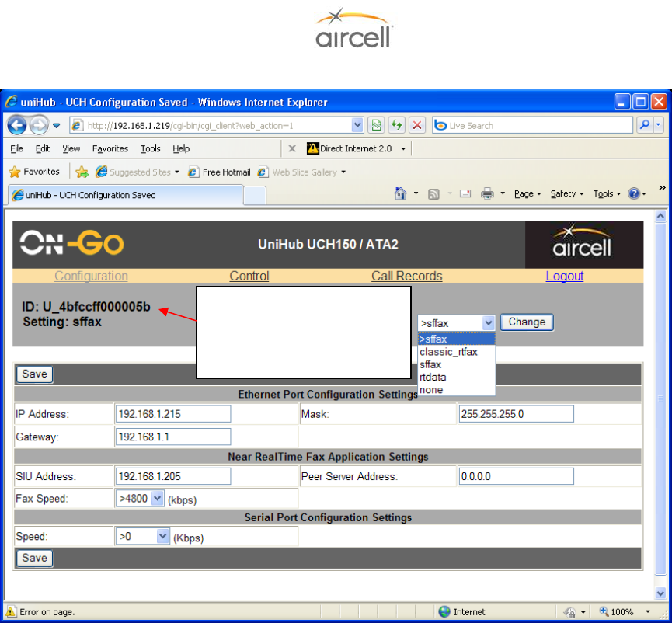Open a new blank tab
Screen dimensions: 672x623
click(255, 196)
